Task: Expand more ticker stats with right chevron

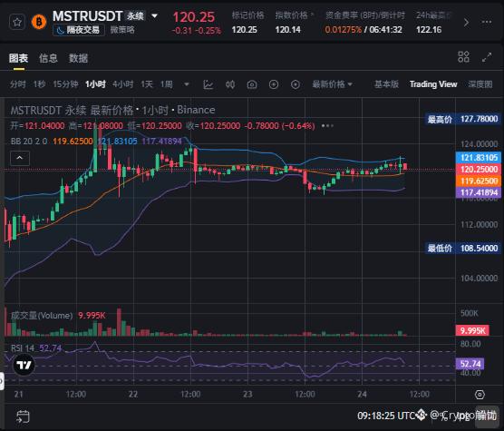Action: [x=466, y=22]
